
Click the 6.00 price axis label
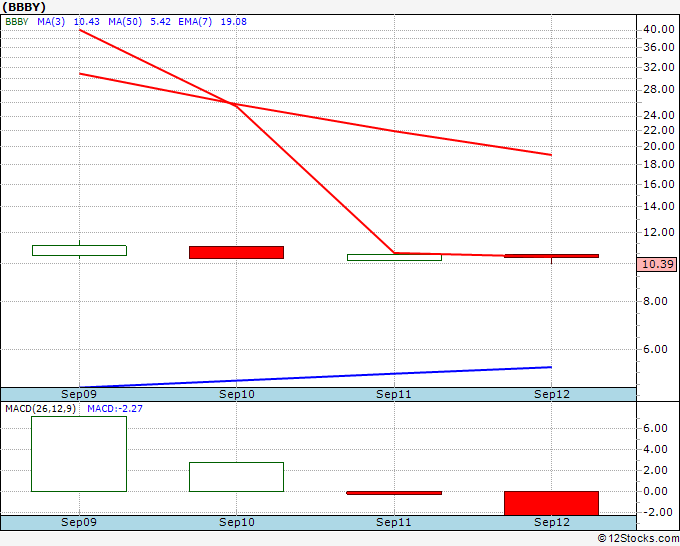(x=655, y=350)
